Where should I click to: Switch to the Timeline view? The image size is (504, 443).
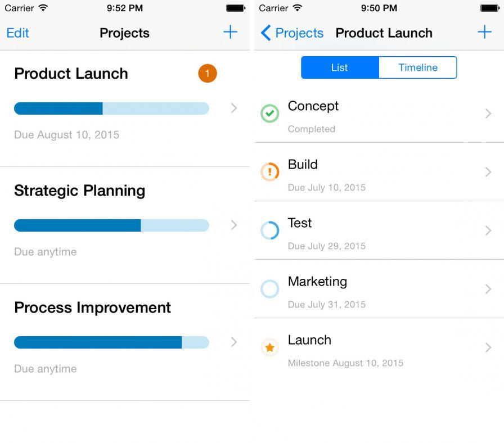point(417,67)
